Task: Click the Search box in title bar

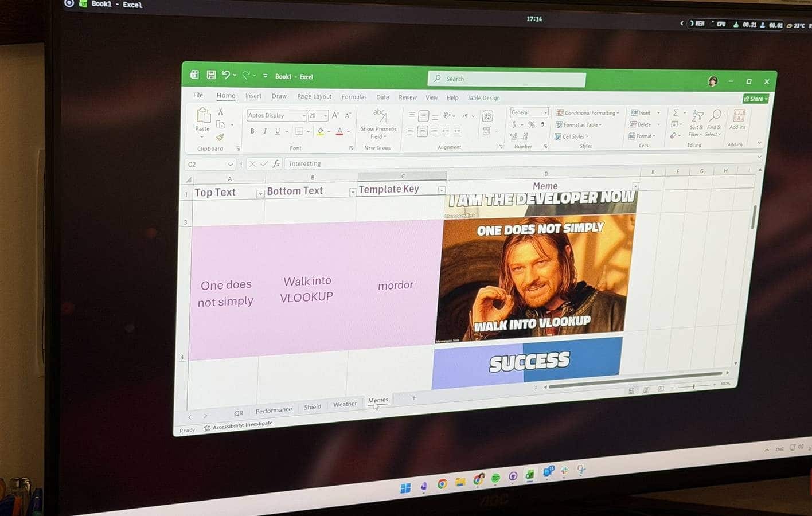Action: tap(506, 79)
